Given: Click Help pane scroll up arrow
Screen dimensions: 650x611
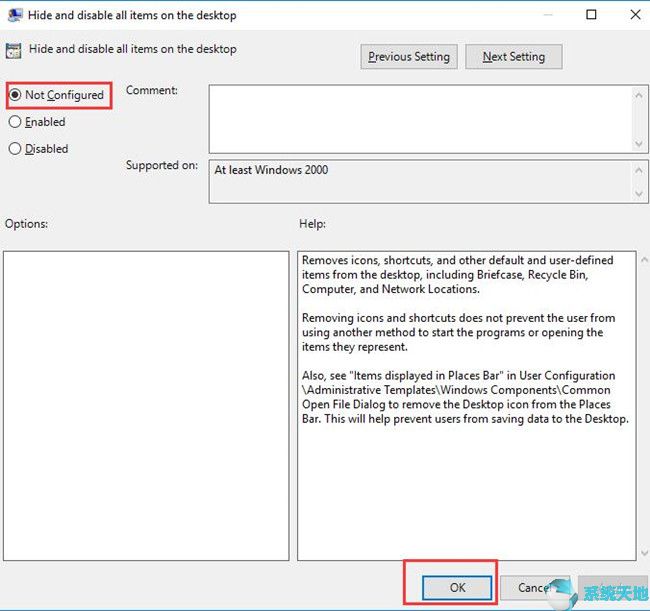Looking at the screenshot, I should pyautogui.click(x=644, y=260).
